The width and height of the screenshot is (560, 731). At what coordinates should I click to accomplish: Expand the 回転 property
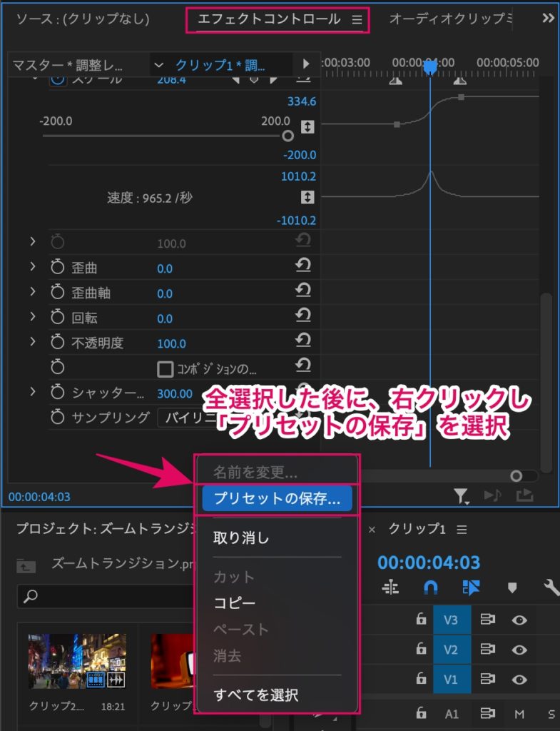point(32,316)
